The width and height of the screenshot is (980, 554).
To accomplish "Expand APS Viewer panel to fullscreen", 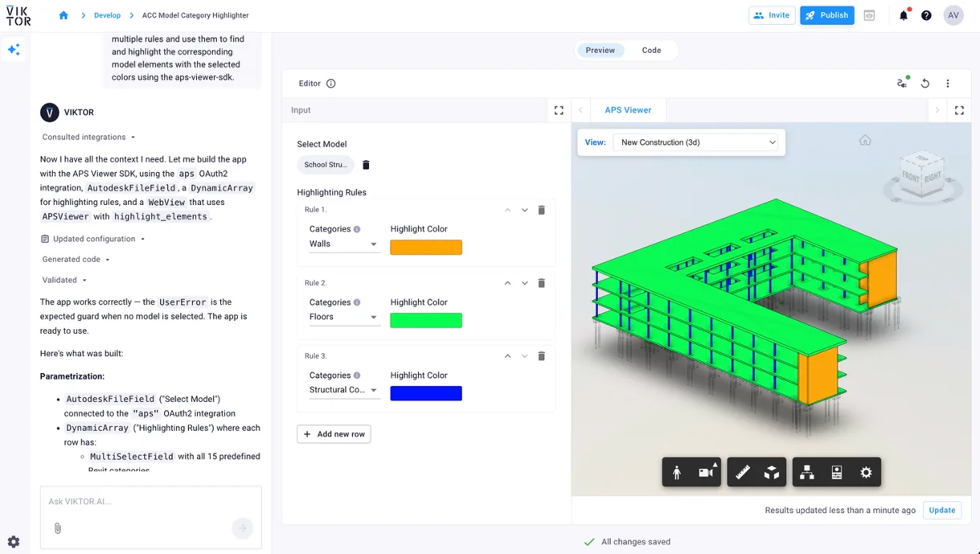I will [958, 110].
